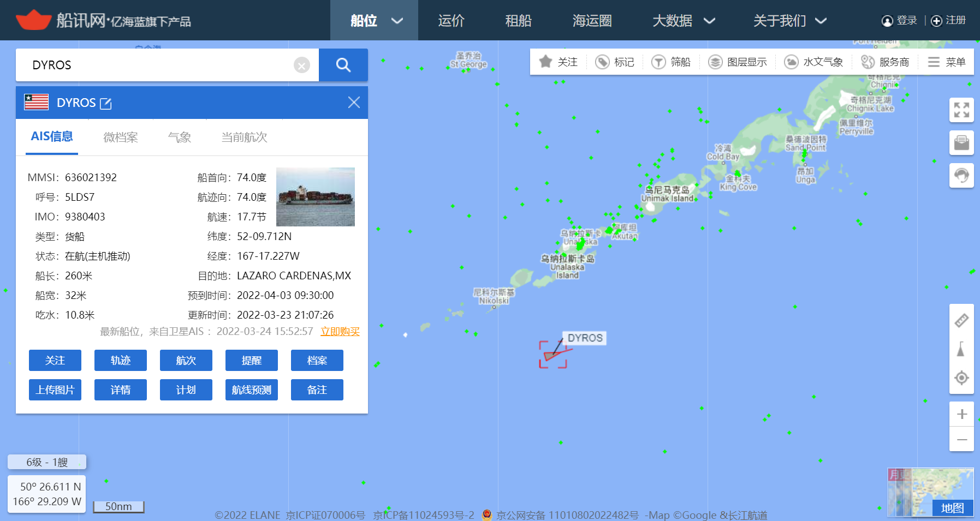Image resolution: width=980 pixels, height=521 pixels.
Task: Click the search magnifier button
Action: (x=343, y=65)
